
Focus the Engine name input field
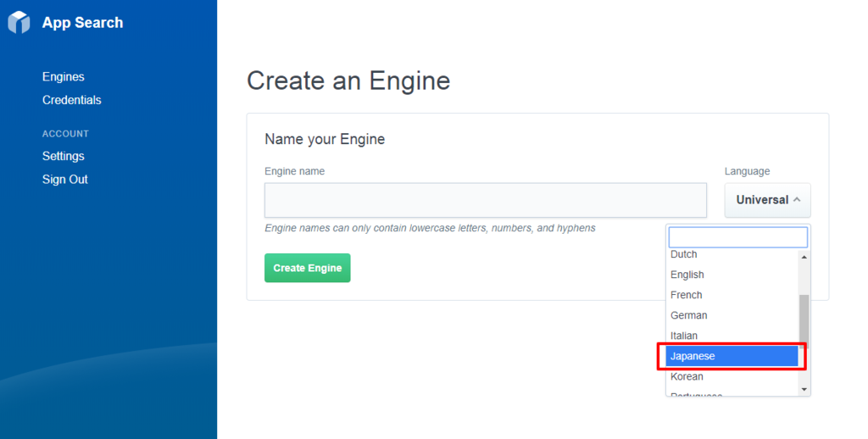pyautogui.click(x=486, y=200)
